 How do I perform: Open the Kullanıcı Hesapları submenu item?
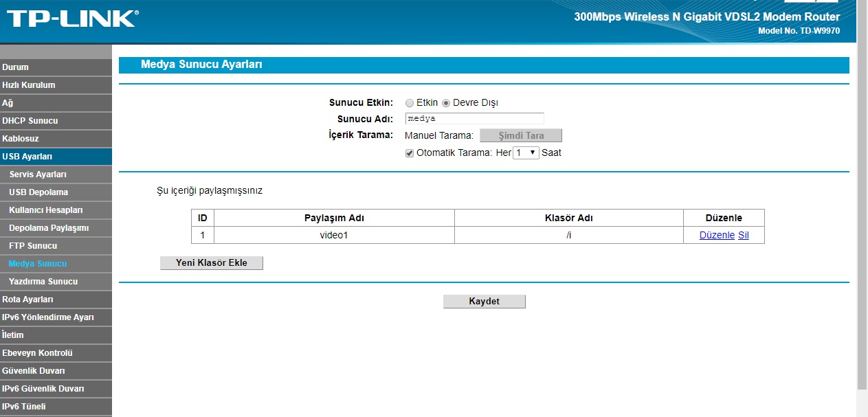pyautogui.click(x=56, y=210)
